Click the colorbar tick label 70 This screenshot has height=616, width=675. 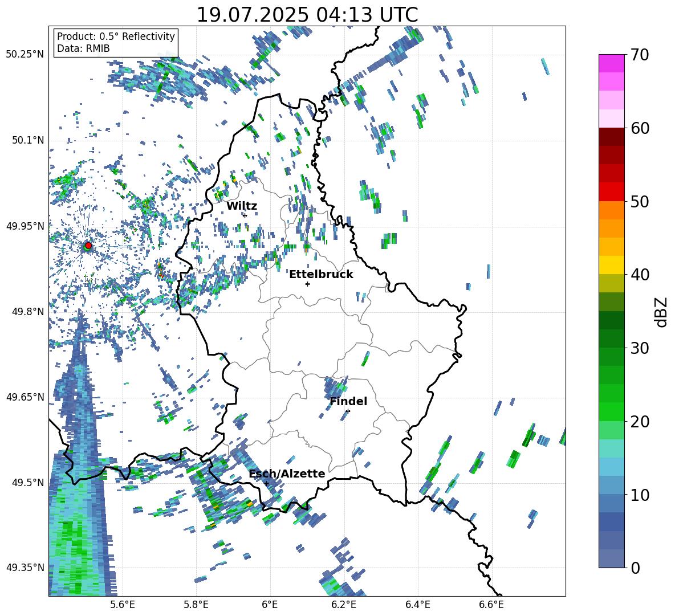pos(640,55)
